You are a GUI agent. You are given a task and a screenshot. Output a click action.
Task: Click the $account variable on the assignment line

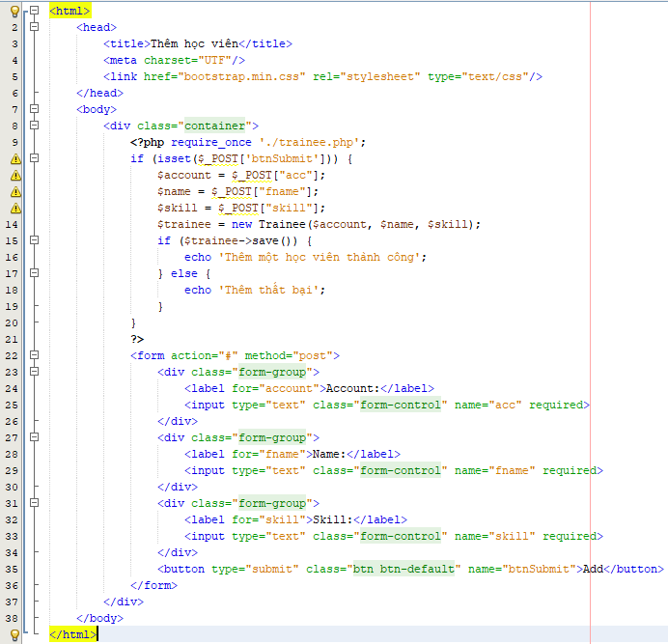pos(184,175)
